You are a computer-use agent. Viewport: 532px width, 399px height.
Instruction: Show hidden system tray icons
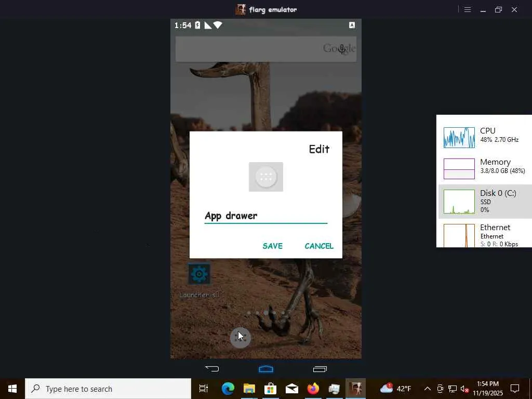tap(428, 389)
